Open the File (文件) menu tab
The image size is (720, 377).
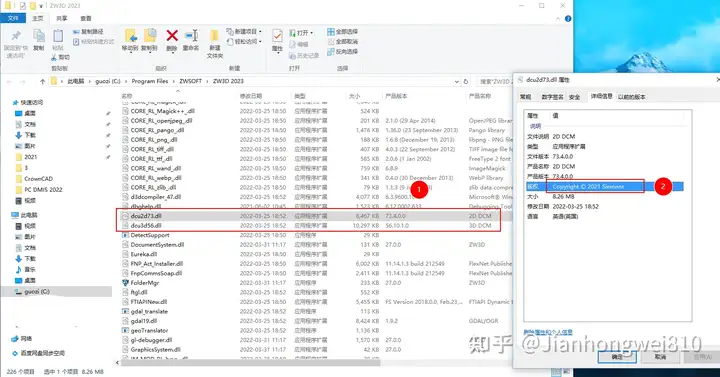(x=13, y=18)
